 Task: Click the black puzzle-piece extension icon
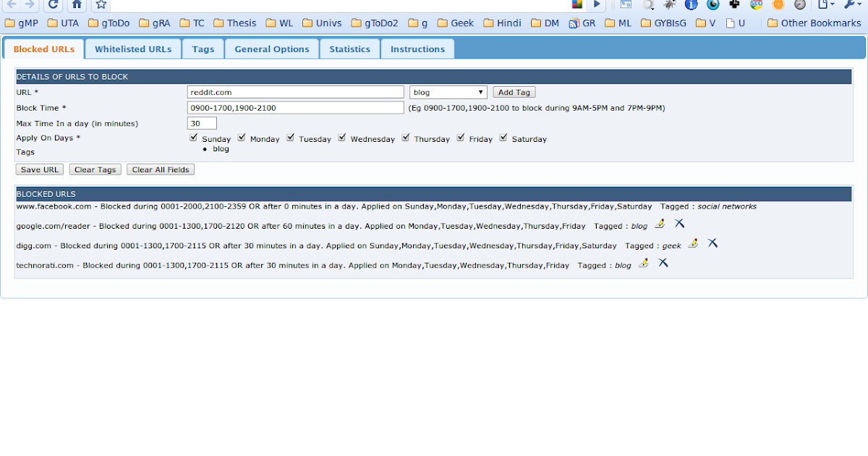(x=734, y=4)
